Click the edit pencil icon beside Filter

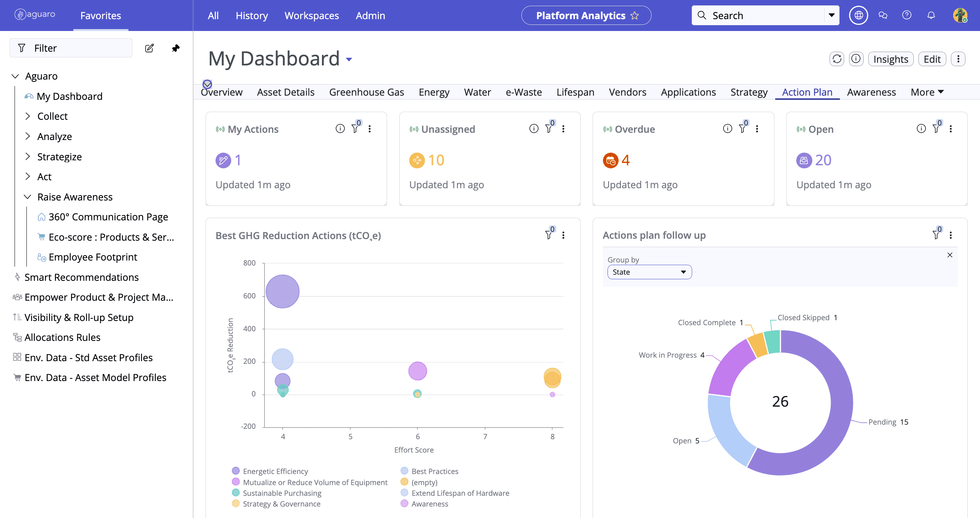pyautogui.click(x=149, y=48)
